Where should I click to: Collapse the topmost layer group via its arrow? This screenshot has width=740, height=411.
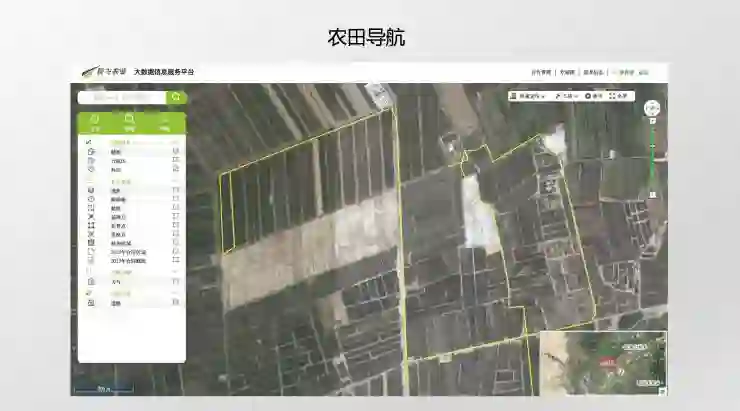175,142
